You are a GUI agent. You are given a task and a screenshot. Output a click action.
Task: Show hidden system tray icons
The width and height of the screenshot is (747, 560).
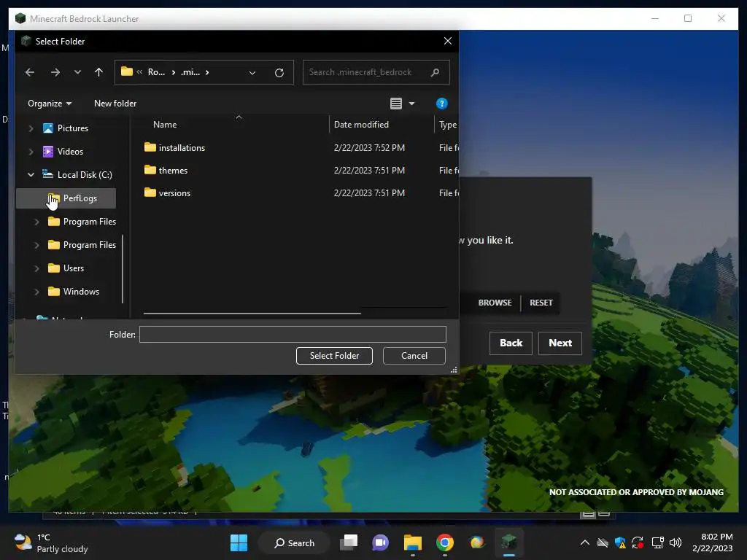[x=584, y=542]
